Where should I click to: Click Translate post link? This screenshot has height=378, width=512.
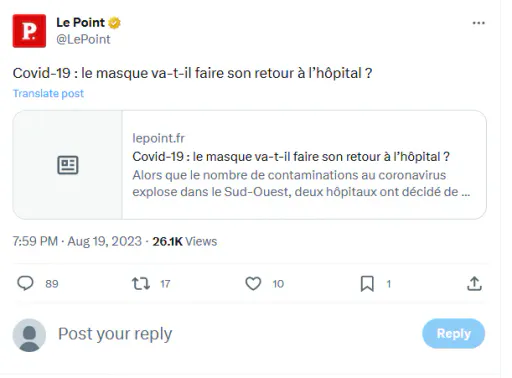pyautogui.click(x=48, y=93)
